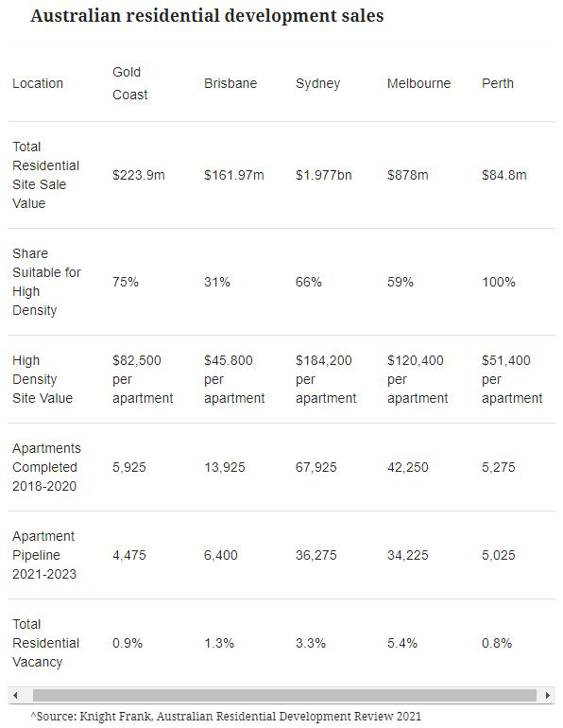The image size is (563, 728).
Task: Click Gold Coast's 4,475 pipeline value
Action: pos(128,555)
